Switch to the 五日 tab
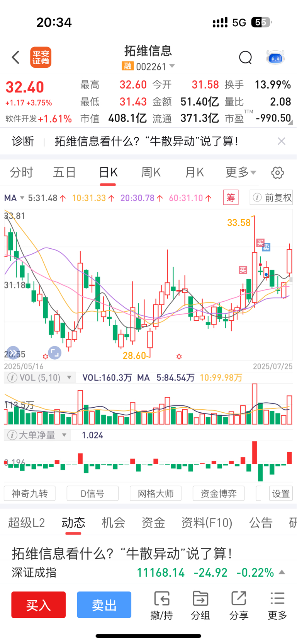297x644 pixels. [64, 173]
